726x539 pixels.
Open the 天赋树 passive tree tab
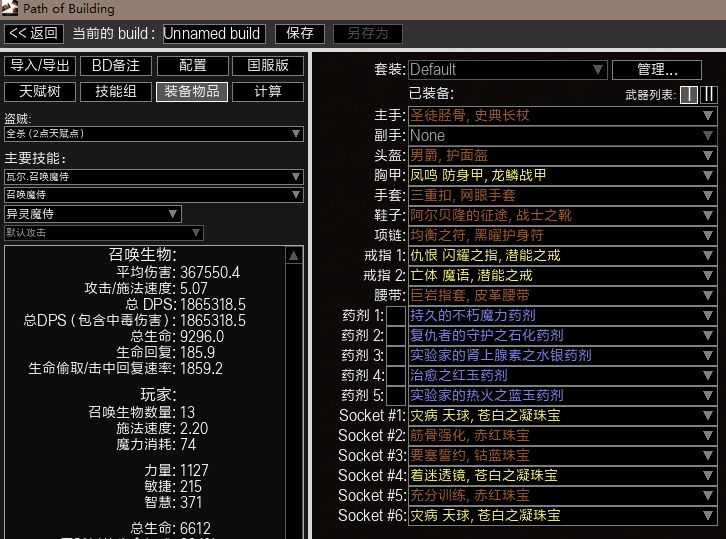[40, 92]
